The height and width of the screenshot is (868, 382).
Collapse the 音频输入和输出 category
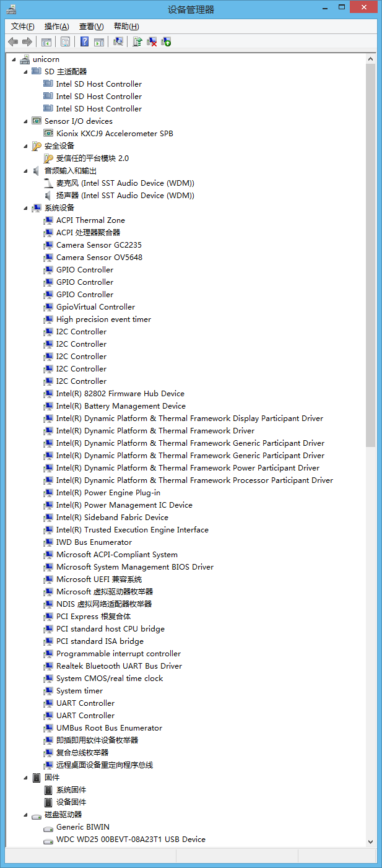pos(26,171)
